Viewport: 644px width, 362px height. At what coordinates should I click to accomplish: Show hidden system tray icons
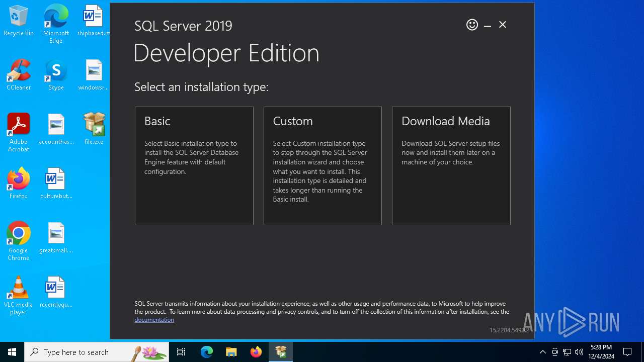(x=542, y=352)
